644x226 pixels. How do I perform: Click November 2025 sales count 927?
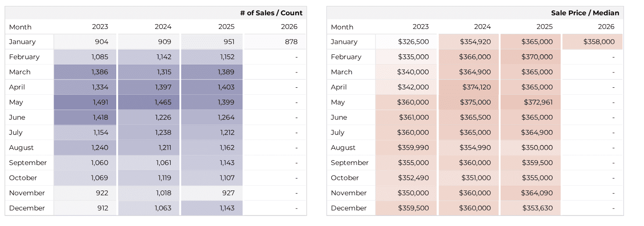pos(228,193)
